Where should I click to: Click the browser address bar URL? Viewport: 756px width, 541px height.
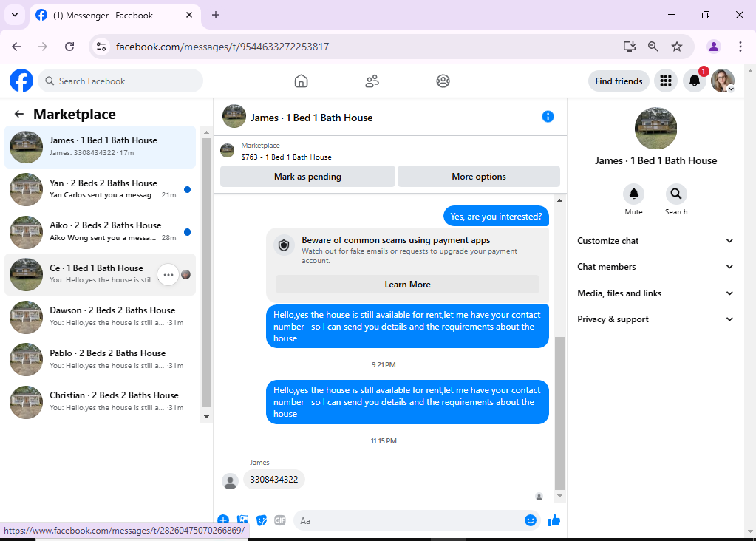click(x=222, y=47)
